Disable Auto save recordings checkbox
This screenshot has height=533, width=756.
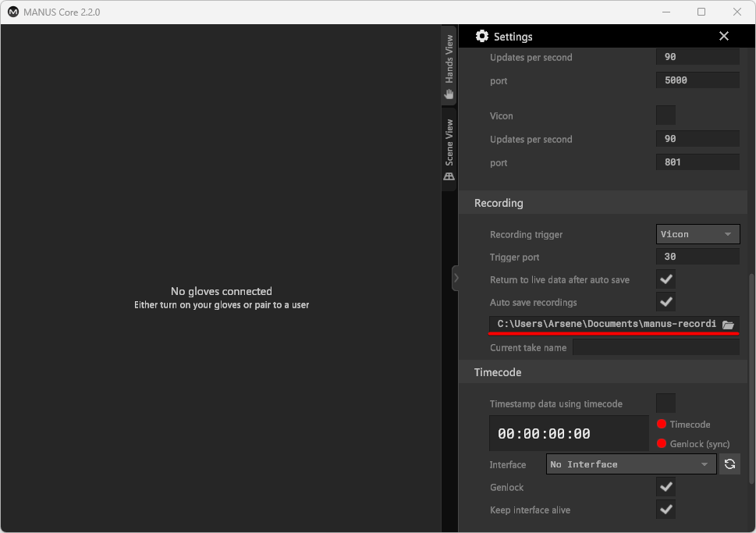[665, 302]
